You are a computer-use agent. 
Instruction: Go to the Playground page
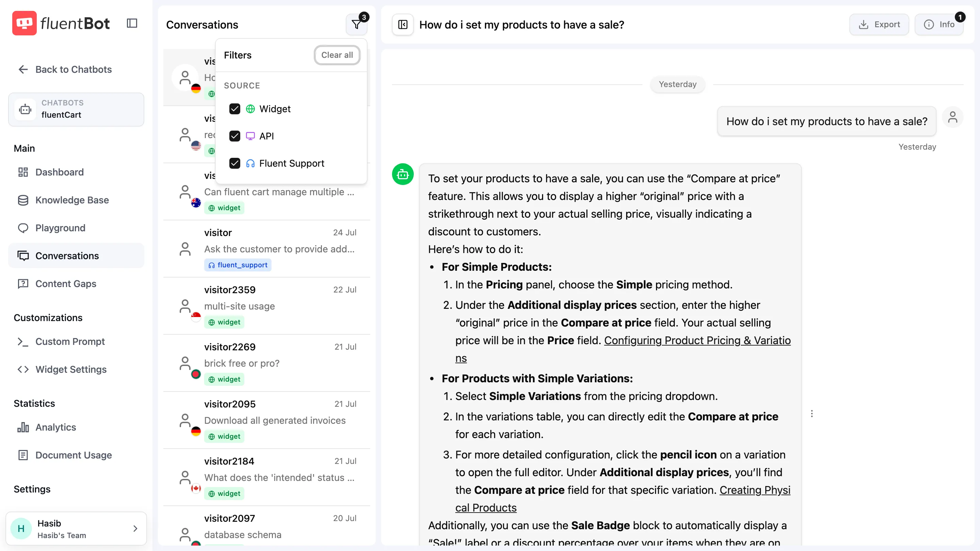click(76, 228)
